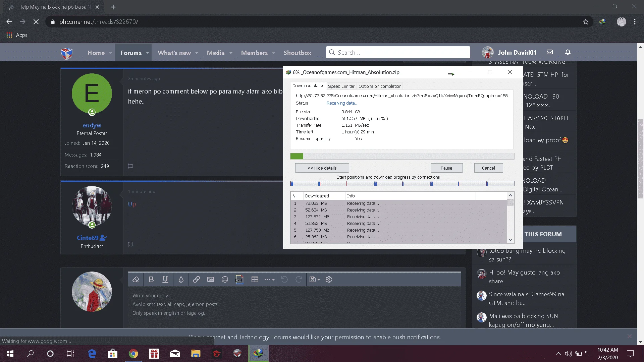Screen dimensions: 644x362
Task: Open new browser tab plus button
Action: (113, 7)
